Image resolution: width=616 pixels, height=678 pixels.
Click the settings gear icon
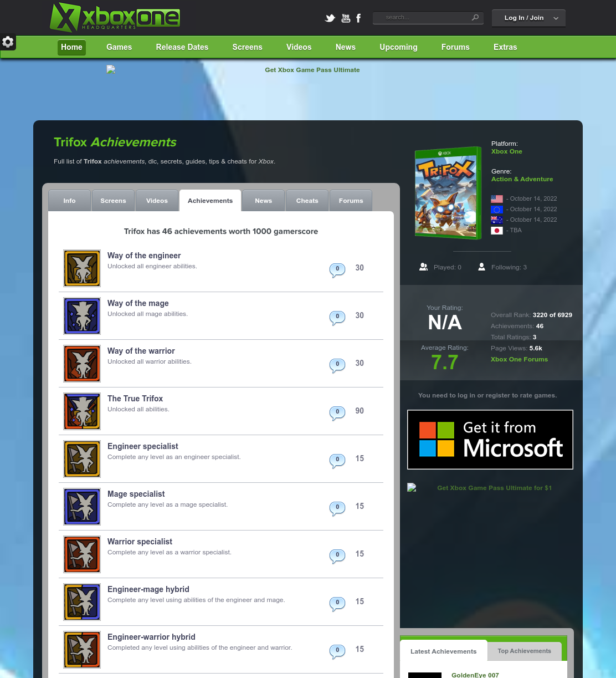[8, 42]
